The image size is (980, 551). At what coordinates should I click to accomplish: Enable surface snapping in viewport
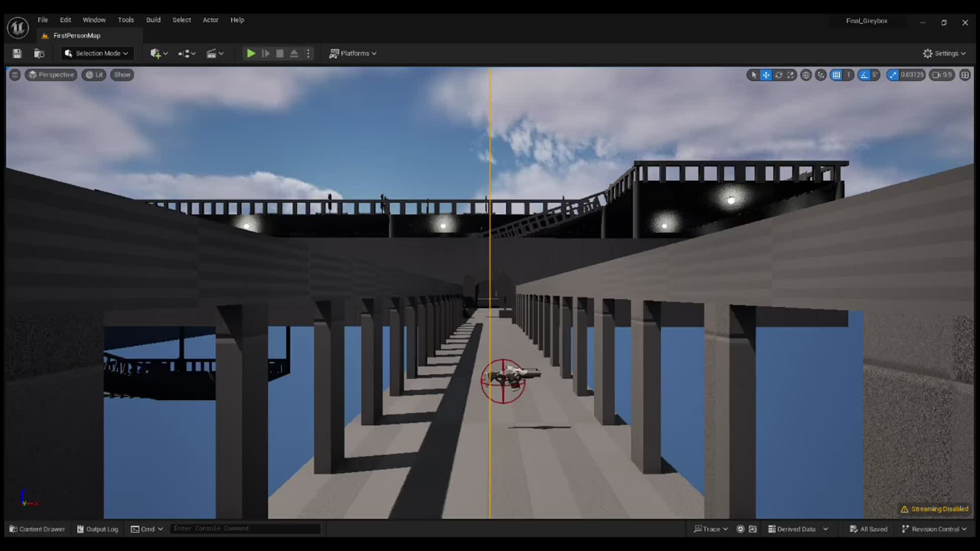pyautogui.click(x=821, y=75)
